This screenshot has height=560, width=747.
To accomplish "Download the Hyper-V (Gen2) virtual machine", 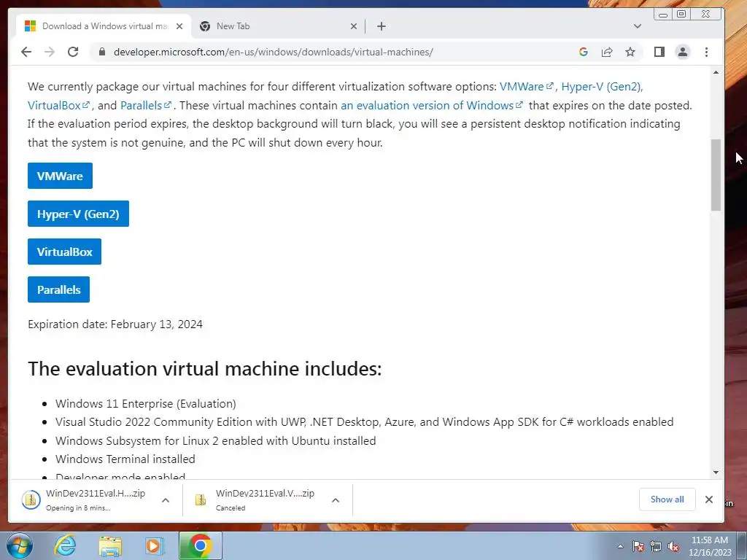I will coord(78,214).
